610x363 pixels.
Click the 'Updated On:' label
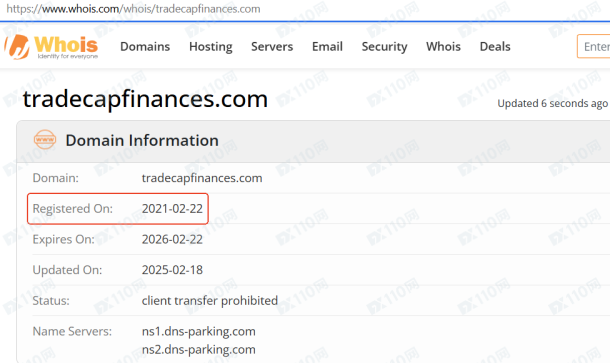(67, 270)
